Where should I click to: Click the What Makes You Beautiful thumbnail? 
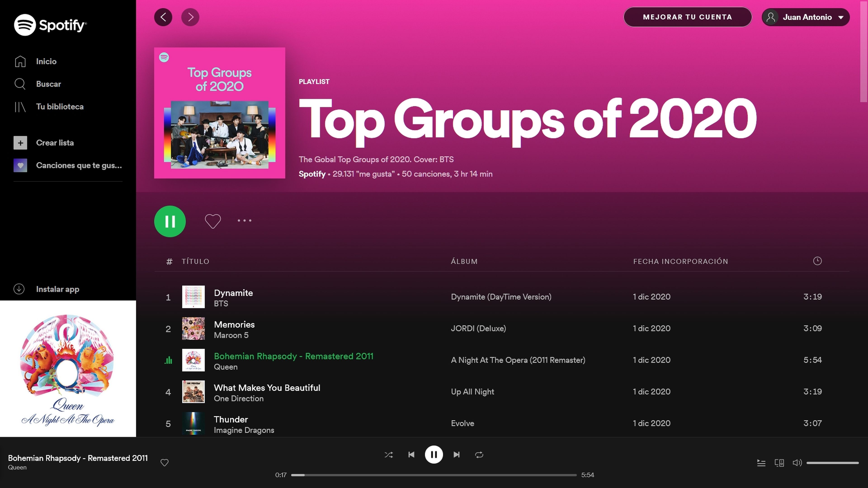[x=193, y=392]
